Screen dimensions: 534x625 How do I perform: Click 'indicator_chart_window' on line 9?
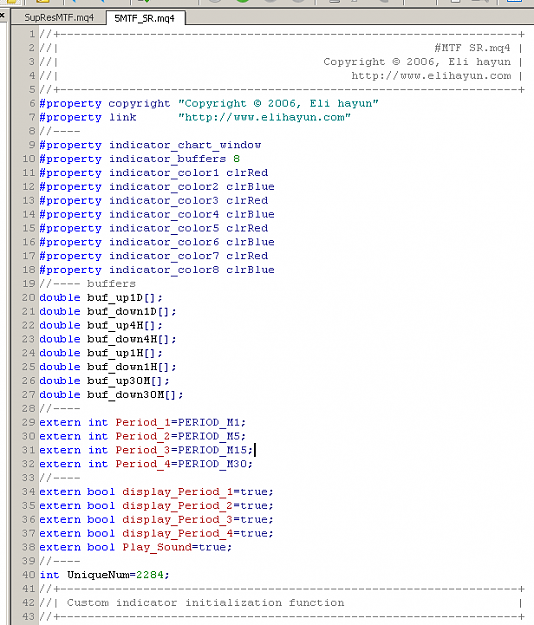[x=185, y=145]
